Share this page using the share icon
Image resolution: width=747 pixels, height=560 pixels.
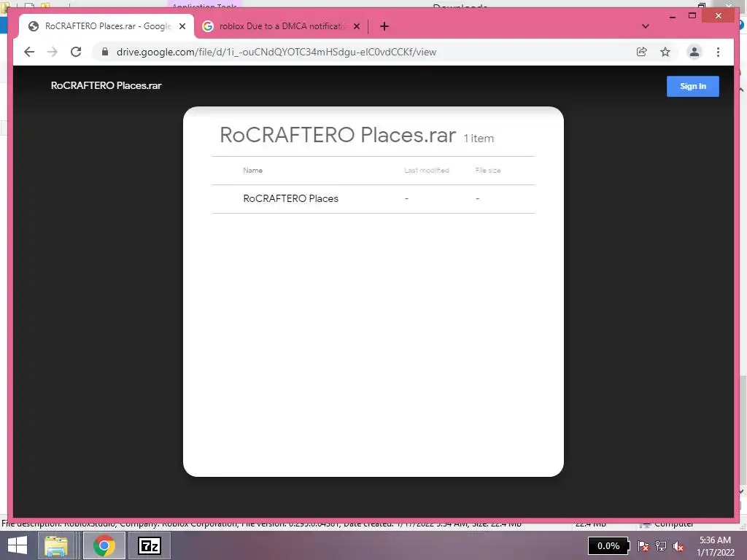pos(642,52)
